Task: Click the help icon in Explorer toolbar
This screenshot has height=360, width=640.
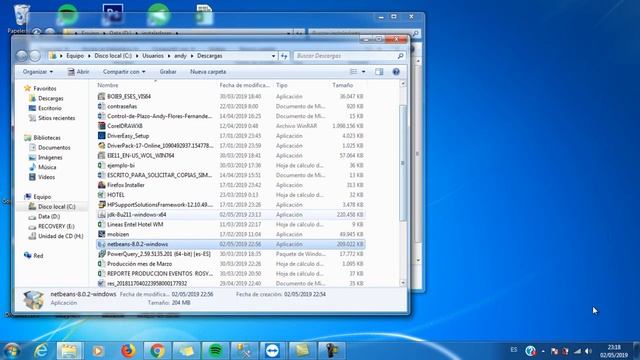Action: 396,72
